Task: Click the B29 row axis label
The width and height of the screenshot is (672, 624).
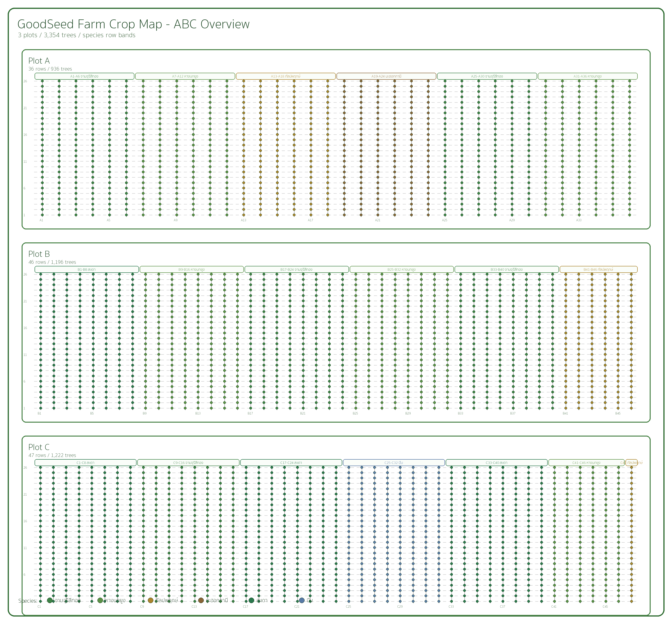Action: 408,413
